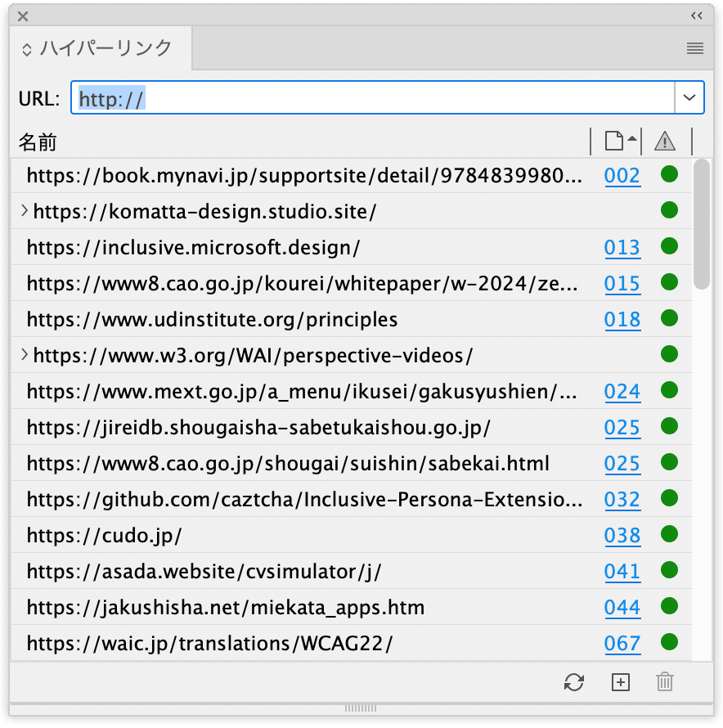Open the URL history dropdown arrow
This screenshot has width=723, height=728.
pos(689,97)
